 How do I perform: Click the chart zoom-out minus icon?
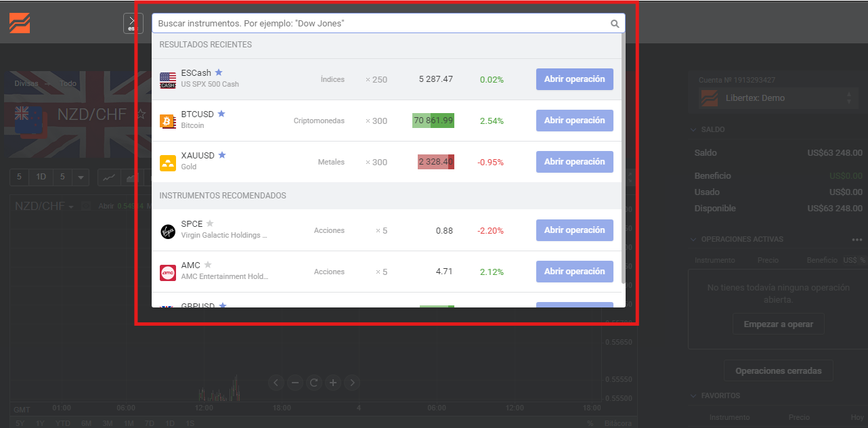pos(295,383)
